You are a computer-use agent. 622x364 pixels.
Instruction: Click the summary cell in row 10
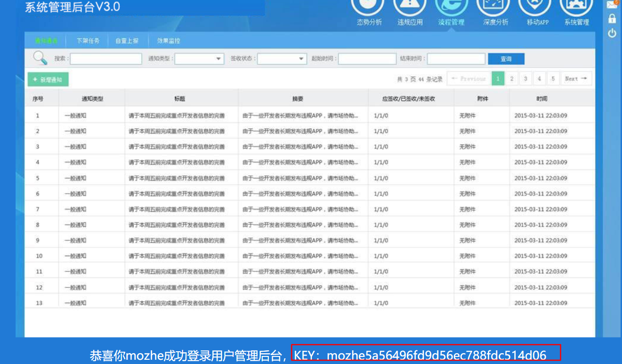pos(300,256)
